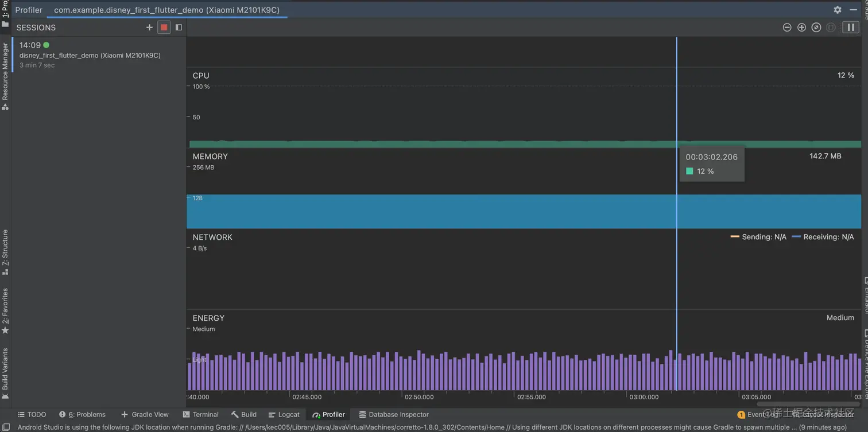868x432 pixels.
Task: Open the Structure side panel
Action: click(x=5, y=252)
